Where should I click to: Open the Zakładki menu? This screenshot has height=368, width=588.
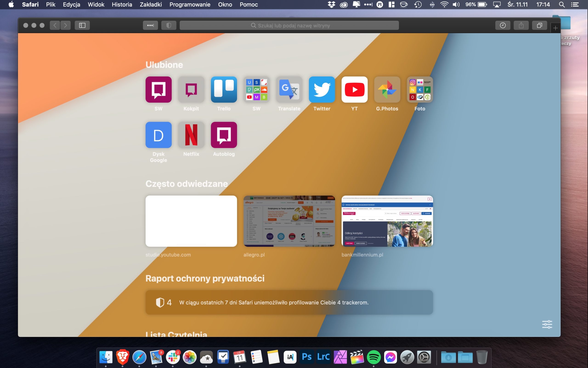pos(151,4)
